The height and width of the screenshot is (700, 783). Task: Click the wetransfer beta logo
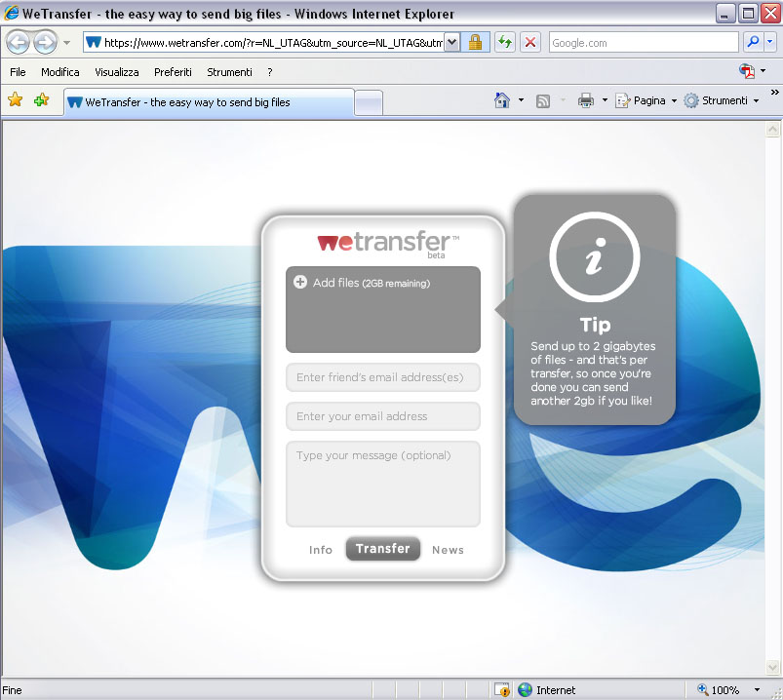coord(388,244)
